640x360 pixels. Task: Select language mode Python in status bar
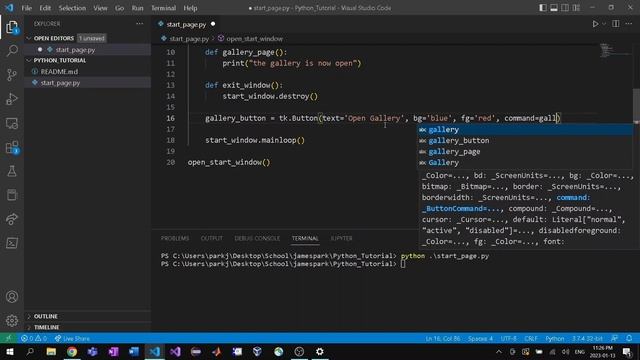point(555,338)
